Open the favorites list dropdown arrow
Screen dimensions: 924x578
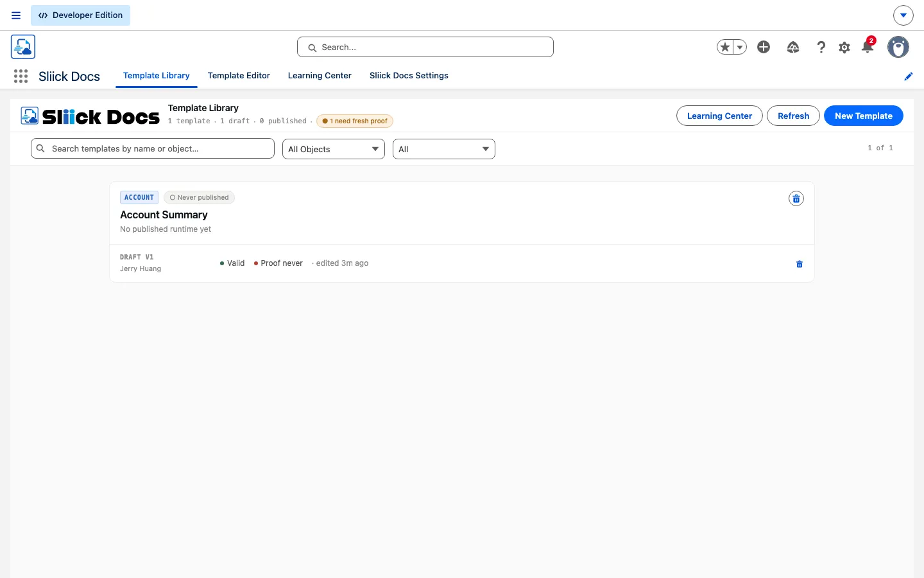coord(740,47)
